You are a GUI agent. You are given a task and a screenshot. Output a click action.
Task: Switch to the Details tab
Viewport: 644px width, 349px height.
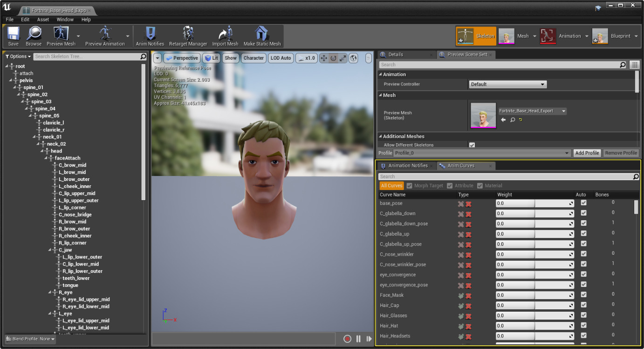395,55
